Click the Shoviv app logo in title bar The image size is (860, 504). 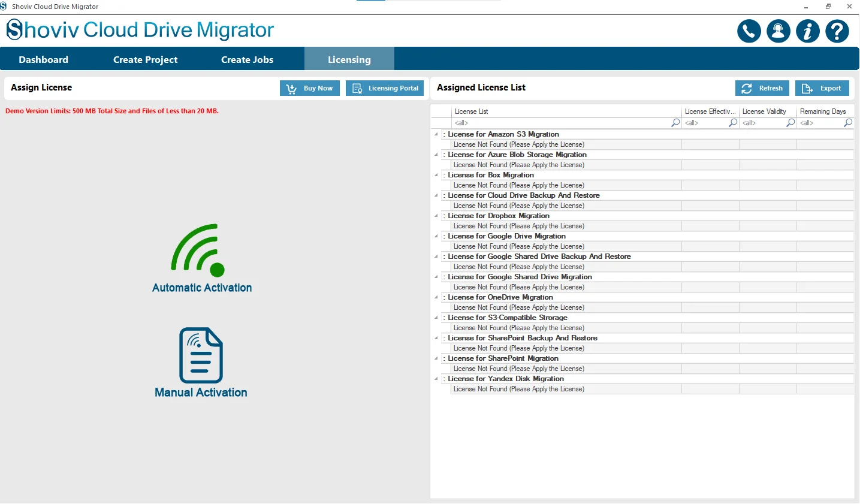[4, 6]
